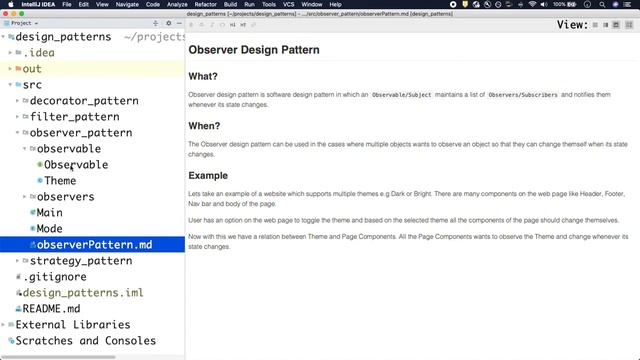This screenshot has height=360, width=640.
Task: Open the Notification Center icon
Action: (x=628, y=4)
